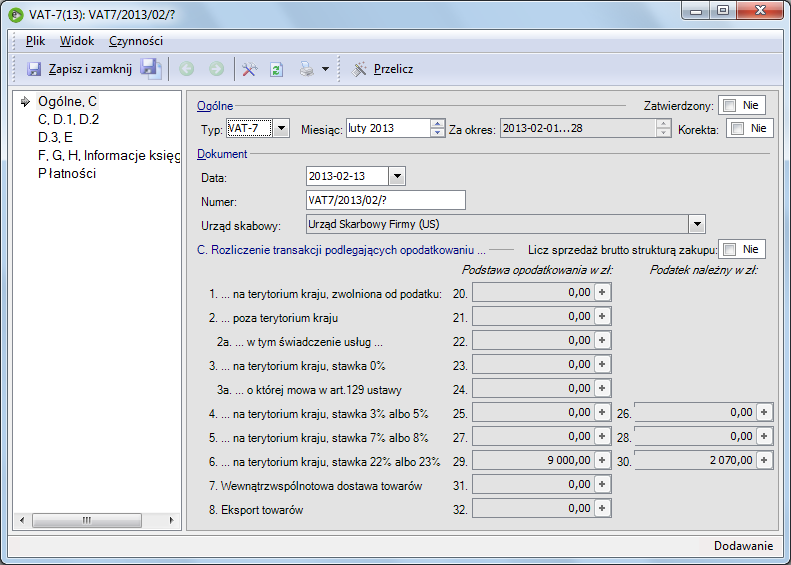Click the Dokument group header link
The width and height of the screenshot is (791, 565).
pyautogui.click(x=222, y=154)
